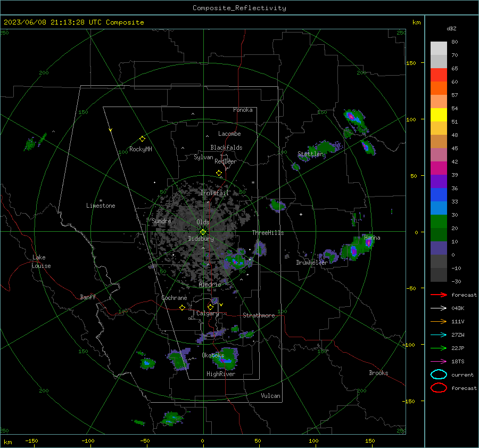Click the -30 value on dBZ scale

click(456, 281)
